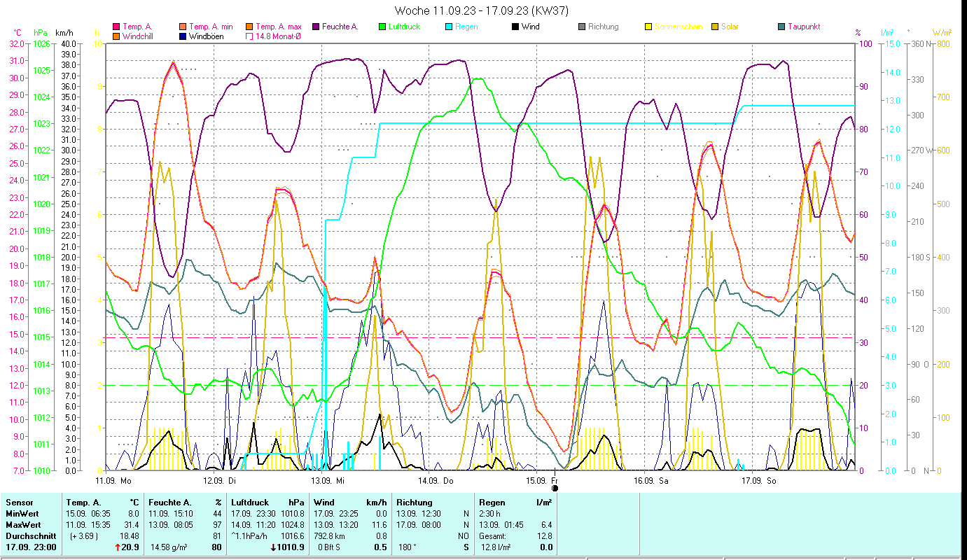Click the 14.8 Monat-Ø legend swatch
967x560 pixels.
pyautogui.click(x=249, y=36)
